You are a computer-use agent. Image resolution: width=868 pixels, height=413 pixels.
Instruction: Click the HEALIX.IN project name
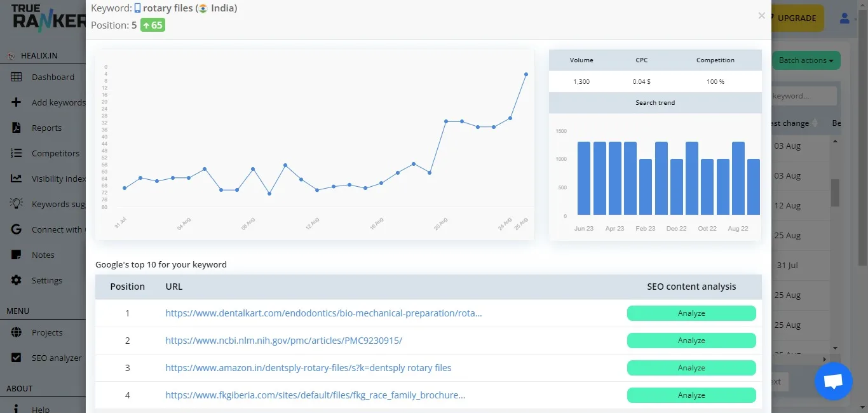39,56
